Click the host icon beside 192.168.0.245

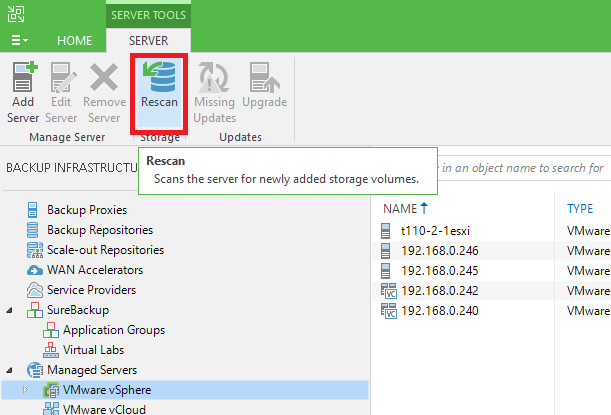coord(385,271)
